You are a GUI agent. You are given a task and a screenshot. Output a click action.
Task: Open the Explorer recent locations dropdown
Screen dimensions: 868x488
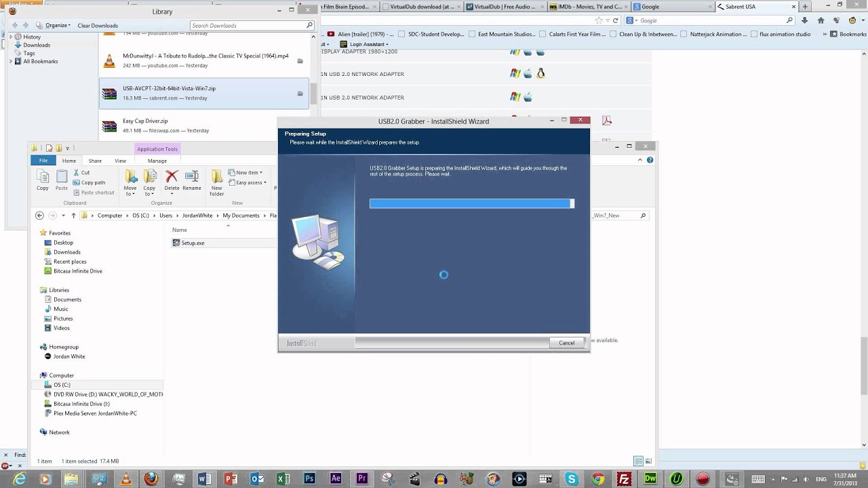63,216
